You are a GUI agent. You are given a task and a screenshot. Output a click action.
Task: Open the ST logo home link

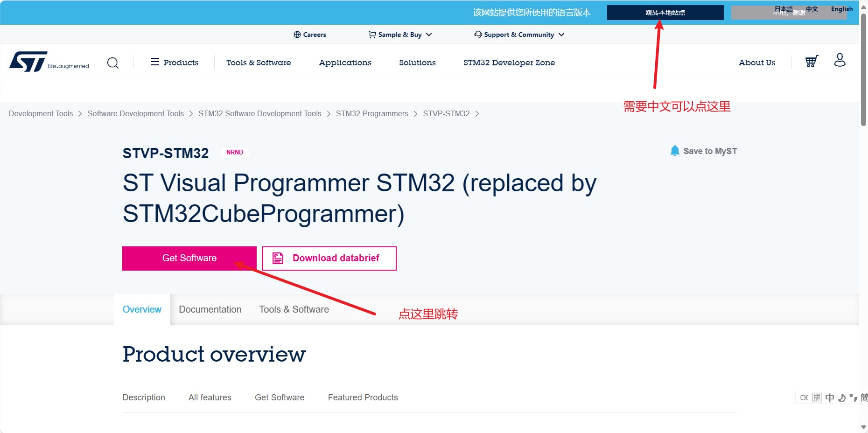point(49,62)
